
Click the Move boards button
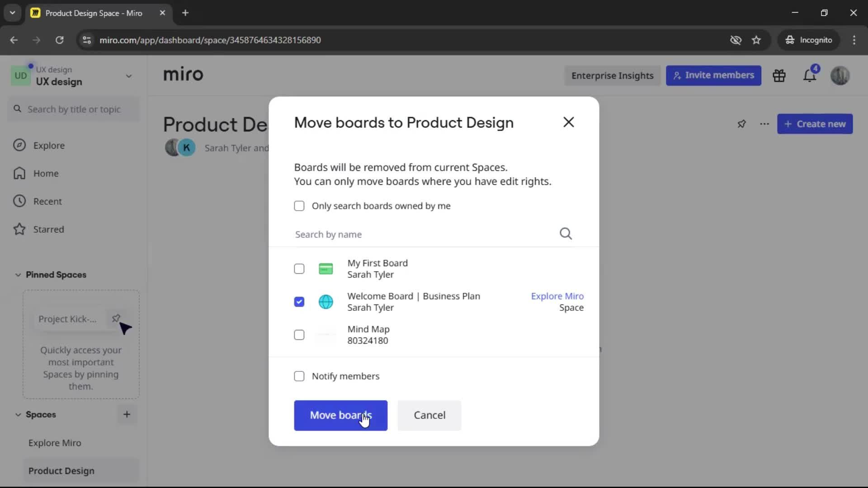(x=340, y=415)
